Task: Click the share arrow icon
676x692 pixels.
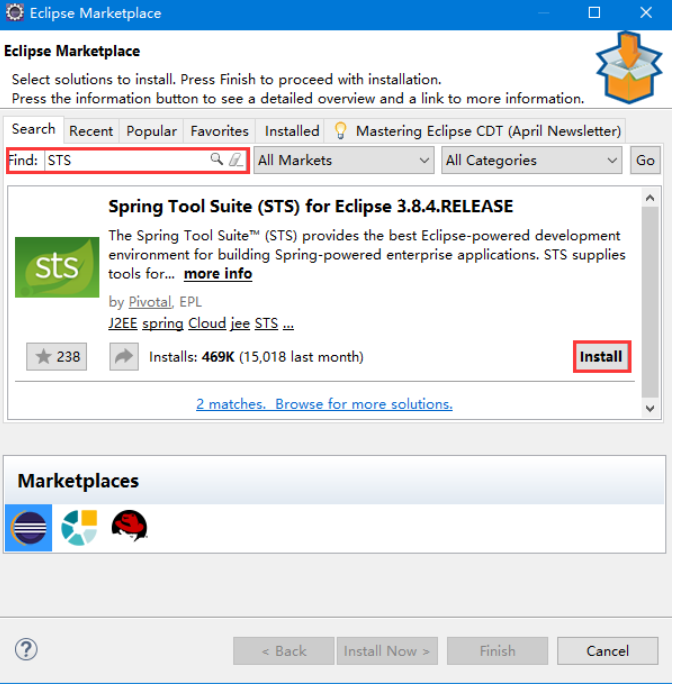Action: [x=124, y=358]
